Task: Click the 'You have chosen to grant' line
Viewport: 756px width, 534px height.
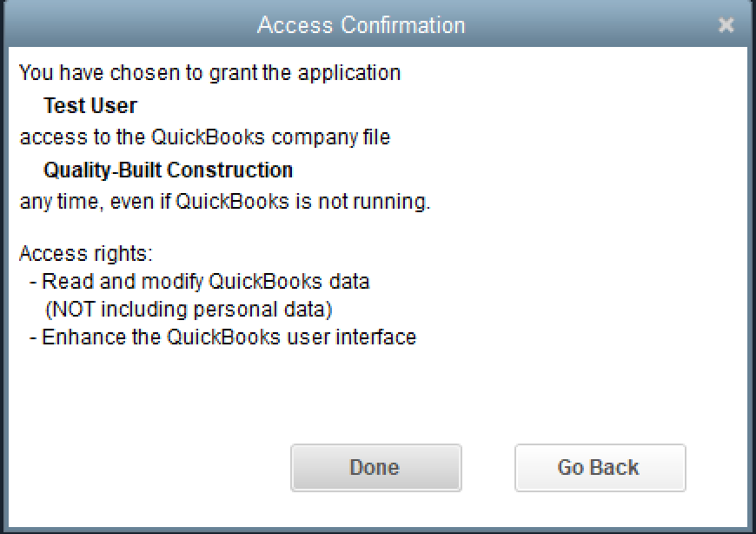Action: pos(209,73)
